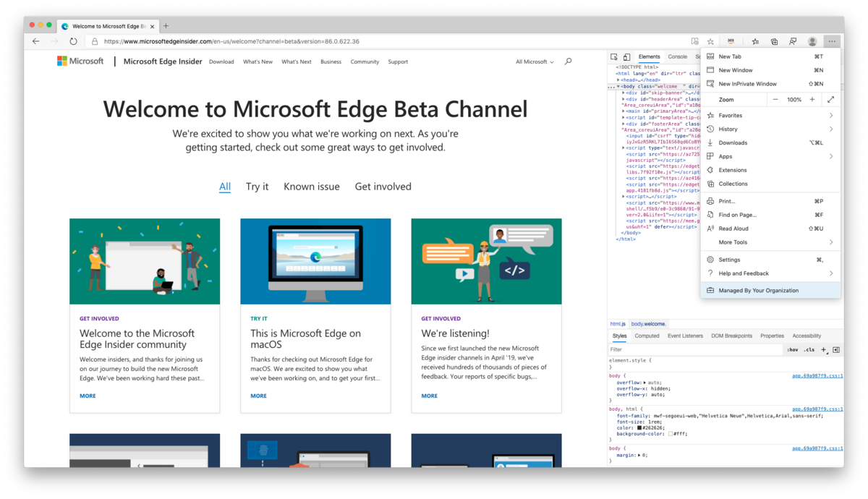The width and height of the screenshot is (868, 499).
Task: Expand the More Tools submenu
Action: (x=770, y=242)
